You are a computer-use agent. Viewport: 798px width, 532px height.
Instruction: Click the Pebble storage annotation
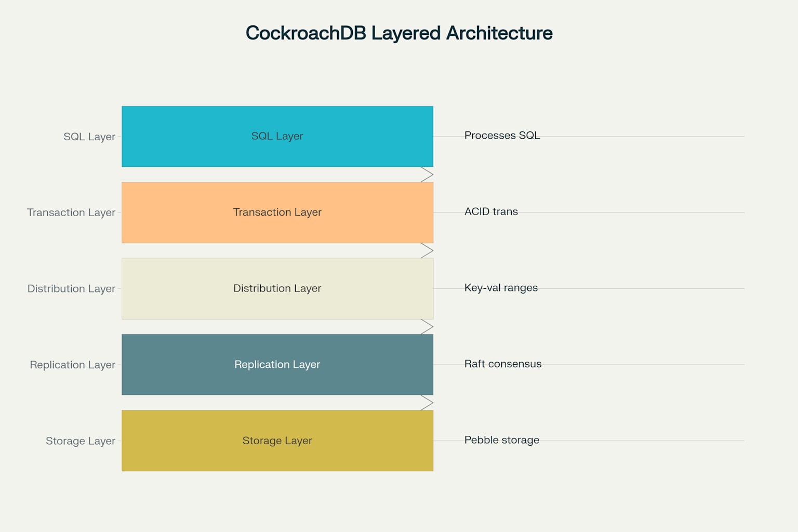pos(502,440)
